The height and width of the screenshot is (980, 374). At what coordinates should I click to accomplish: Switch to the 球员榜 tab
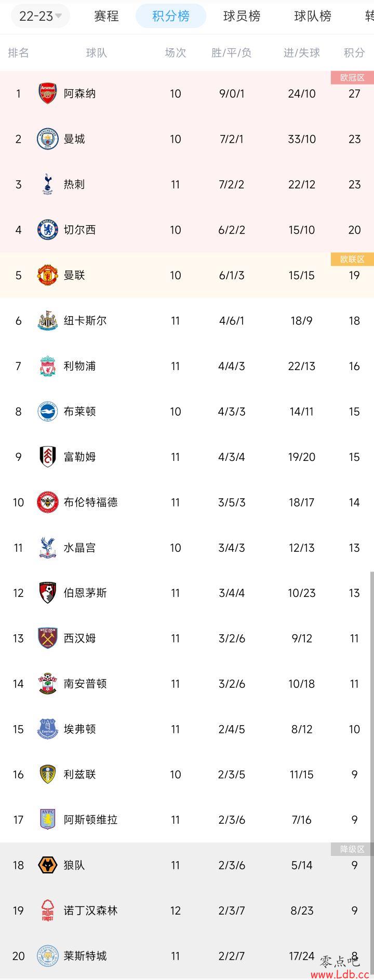(242, 16)
